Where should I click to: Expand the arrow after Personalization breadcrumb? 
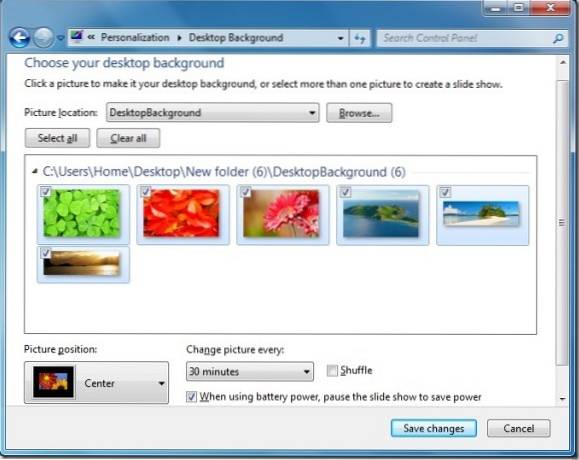[179, 38]
